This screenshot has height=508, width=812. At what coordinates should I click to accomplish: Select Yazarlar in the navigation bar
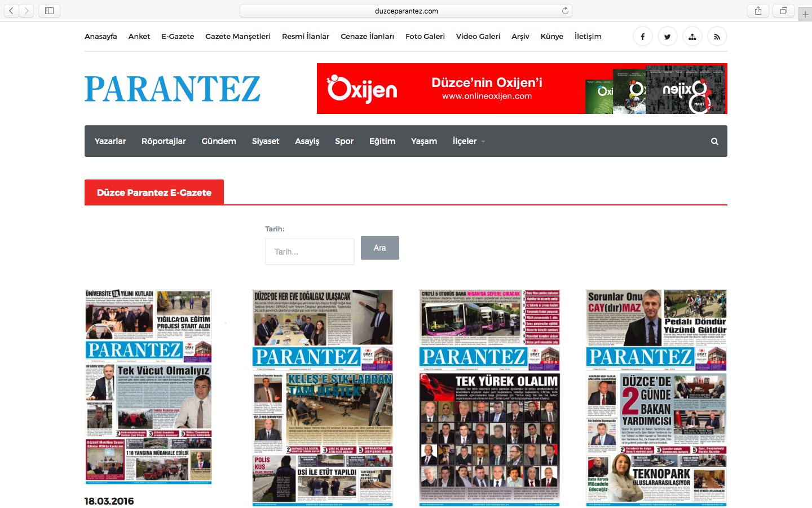(x=110, y=141)
